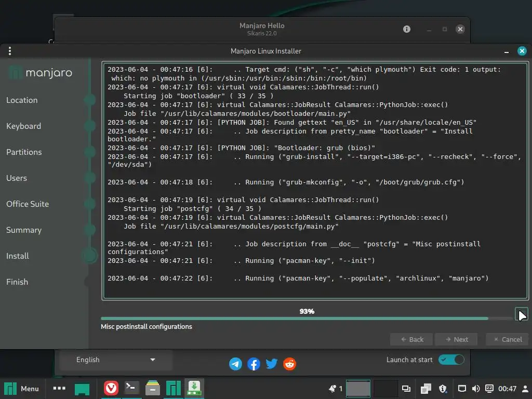Click the toggle log button beside progress bar
Viewport: 532px width, 399px height.
[521, 314]
